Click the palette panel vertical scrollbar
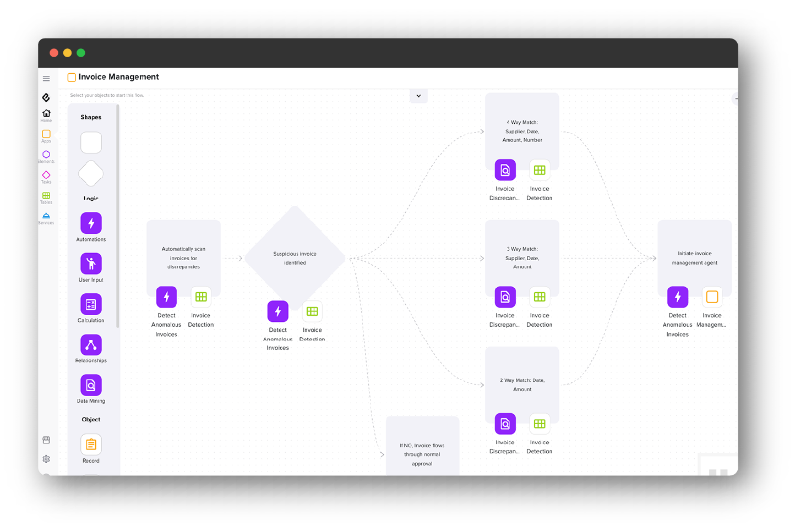 point(118,216)
